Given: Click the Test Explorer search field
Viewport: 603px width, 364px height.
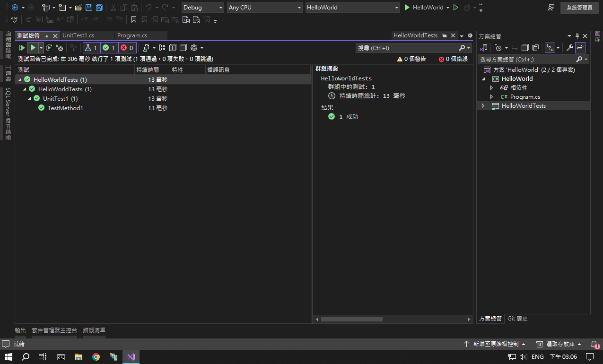Looking at the screenshot, I should click(407, 48).
